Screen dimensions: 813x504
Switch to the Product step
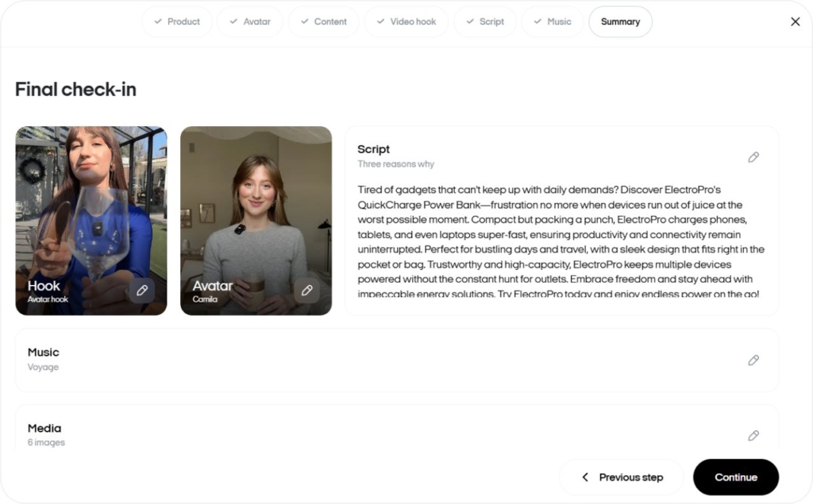click(x=176, y=21)
